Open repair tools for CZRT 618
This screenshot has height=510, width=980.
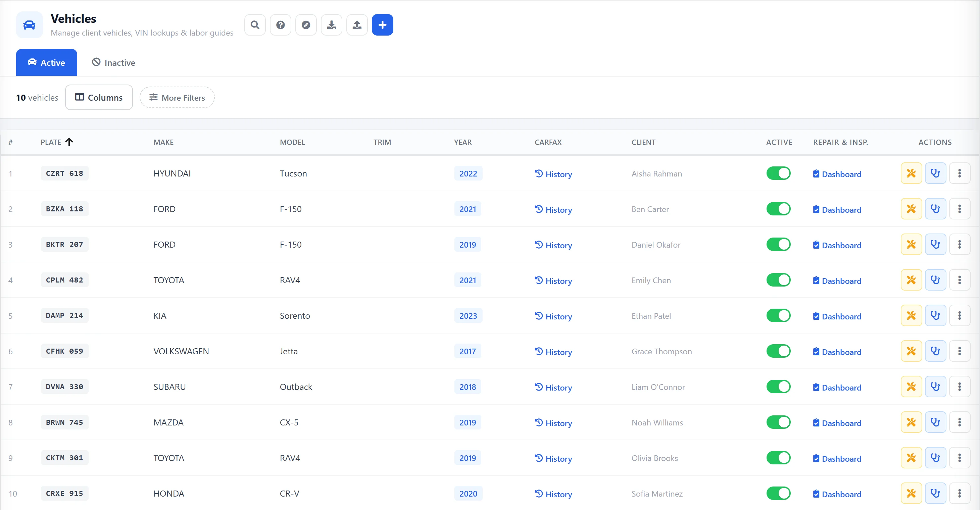[911, 173]
